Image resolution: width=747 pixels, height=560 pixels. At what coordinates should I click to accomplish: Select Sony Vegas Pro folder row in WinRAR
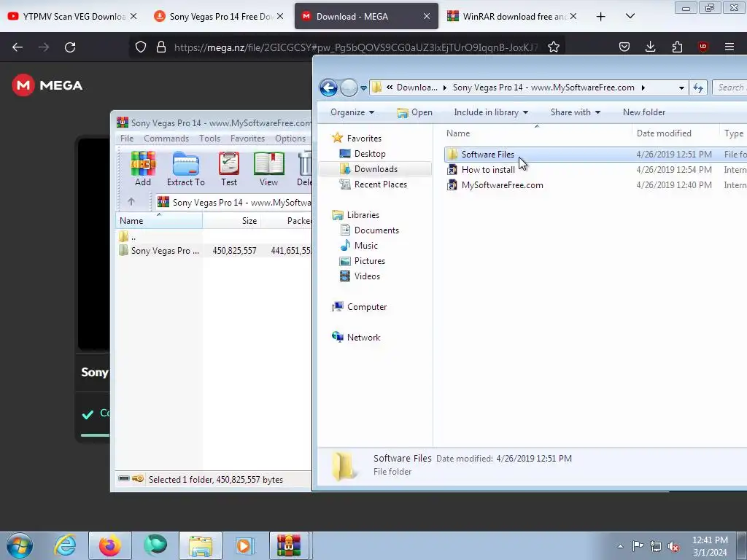click(x=214, y=251)
